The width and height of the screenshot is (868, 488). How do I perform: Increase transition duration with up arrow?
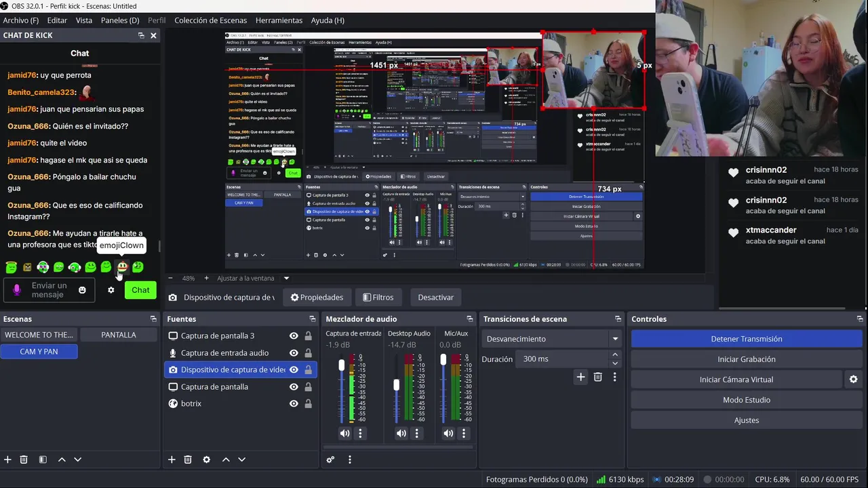tap(615, 354)
